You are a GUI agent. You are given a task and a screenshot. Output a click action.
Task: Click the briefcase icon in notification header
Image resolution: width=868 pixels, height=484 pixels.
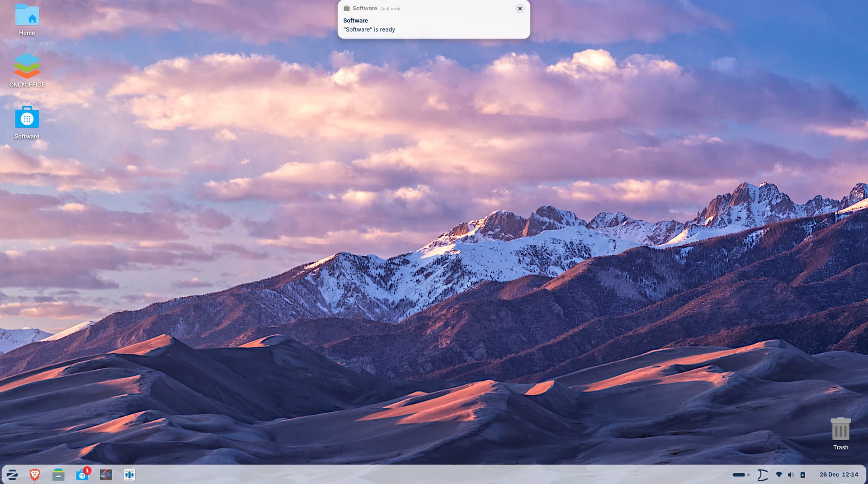347,9
